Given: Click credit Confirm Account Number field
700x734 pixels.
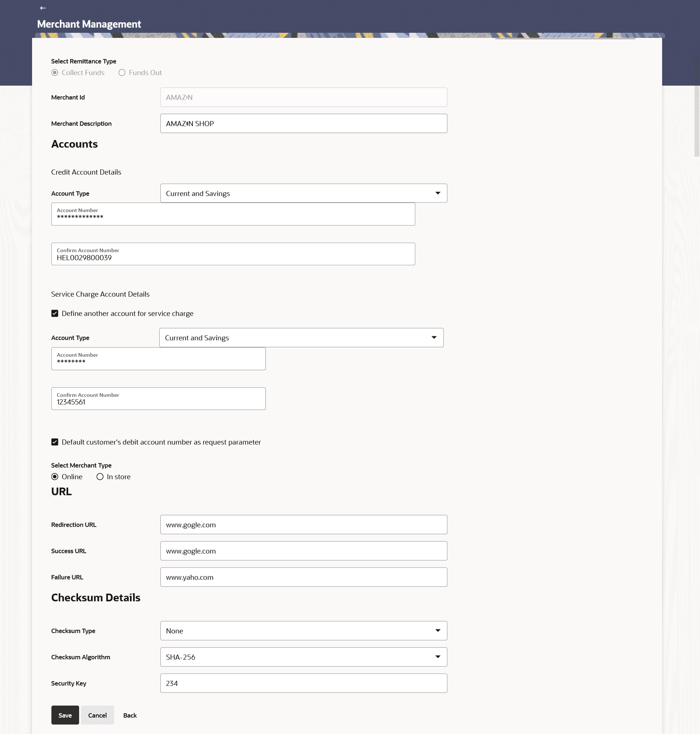Looking at the screenshot, I should pyautogui.click(x=233, y=254).
